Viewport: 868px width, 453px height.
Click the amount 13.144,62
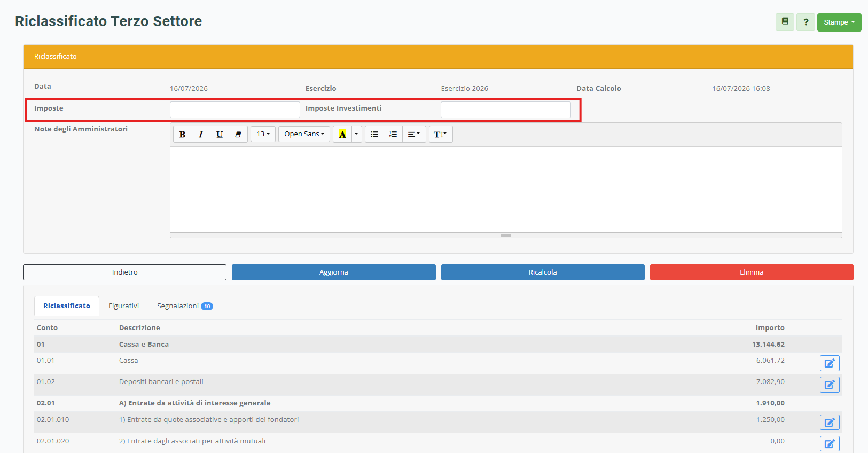pyautogui.click(x=768, y=345)
